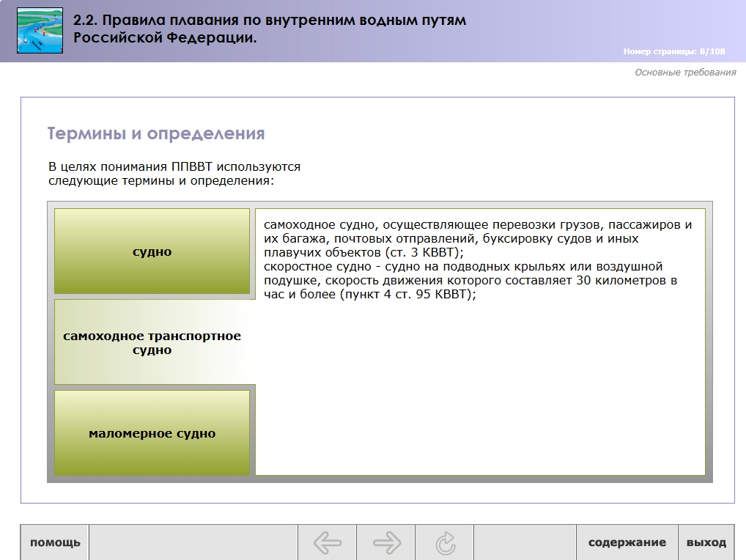Open the помощь help section
This screenshot has width=746, height=560.
pos(55,542)
